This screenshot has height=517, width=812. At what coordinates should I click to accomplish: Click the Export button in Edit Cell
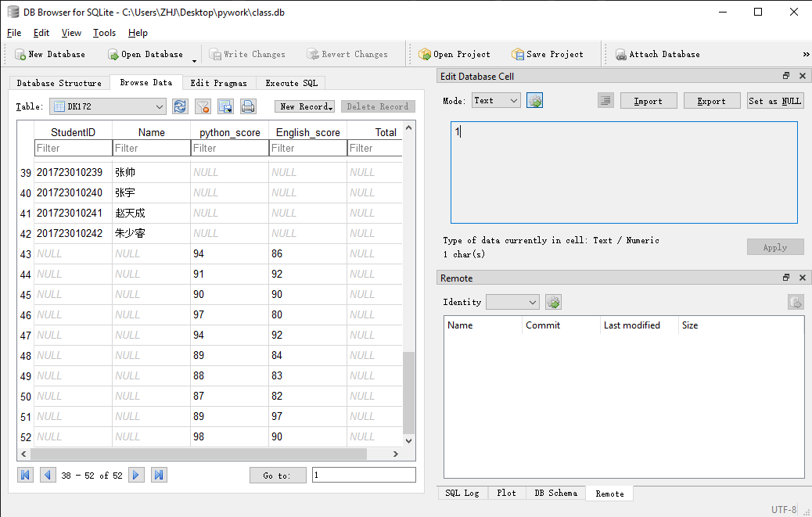pos(712,101)
